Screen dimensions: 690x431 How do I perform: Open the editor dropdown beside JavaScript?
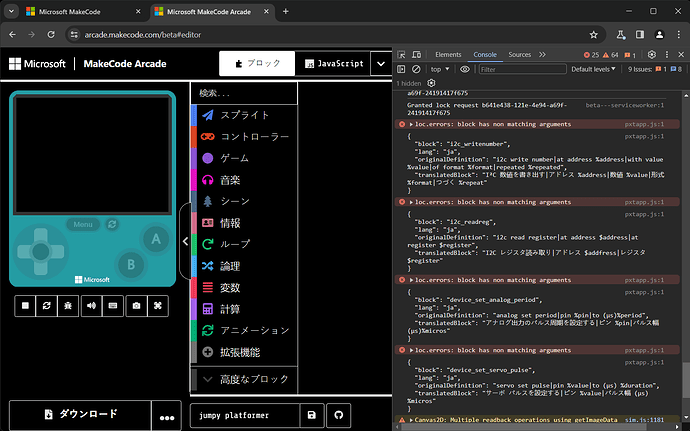pyautogui.click(x=379, y=63)
